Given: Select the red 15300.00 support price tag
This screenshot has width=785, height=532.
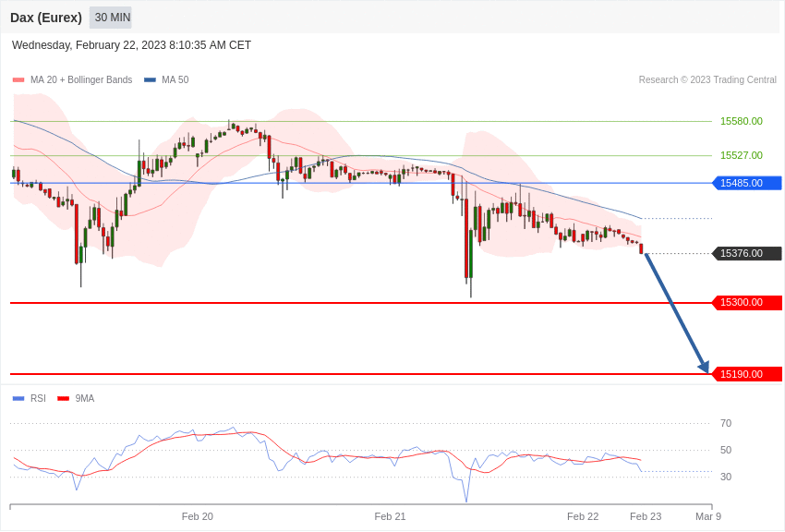Looking at the screenshot, I should pyautogui.click(x=747, y=302).
